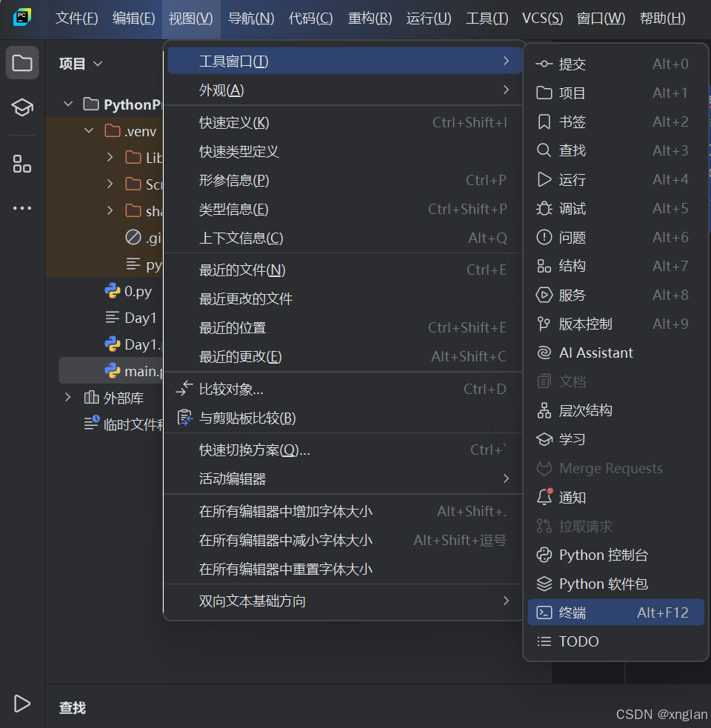711x728 pixels.
Task: Select 上下文信息(C) menu entry
Action: 343,238
